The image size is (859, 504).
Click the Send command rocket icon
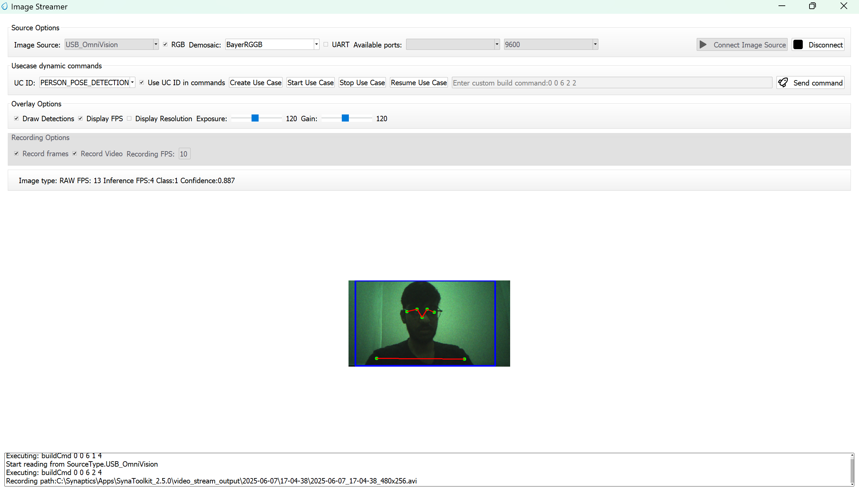pos(783,82)
